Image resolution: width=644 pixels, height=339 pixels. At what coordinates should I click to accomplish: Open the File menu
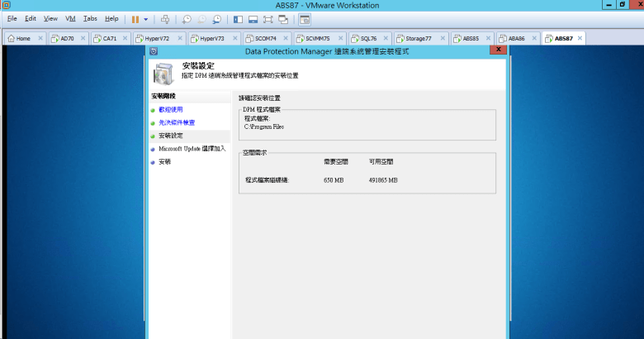(12, 18)
